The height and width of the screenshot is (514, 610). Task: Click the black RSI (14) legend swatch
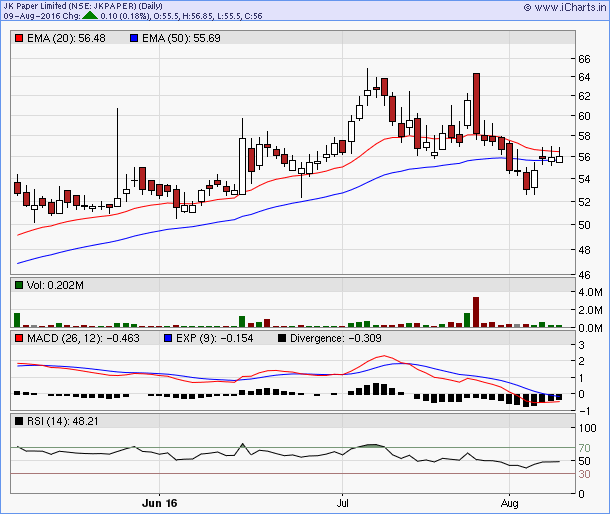click(19, 421)
